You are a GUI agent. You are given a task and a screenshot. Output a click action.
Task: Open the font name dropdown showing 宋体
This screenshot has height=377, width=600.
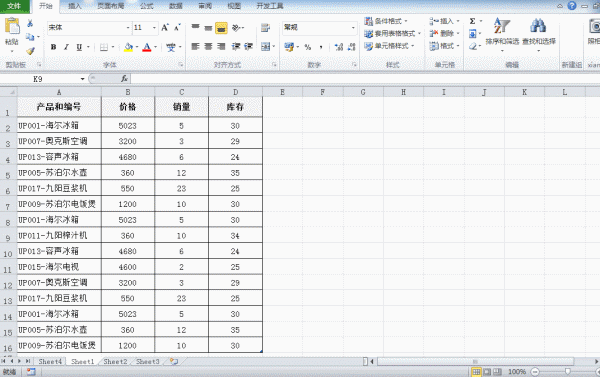[x=128, y=28]
